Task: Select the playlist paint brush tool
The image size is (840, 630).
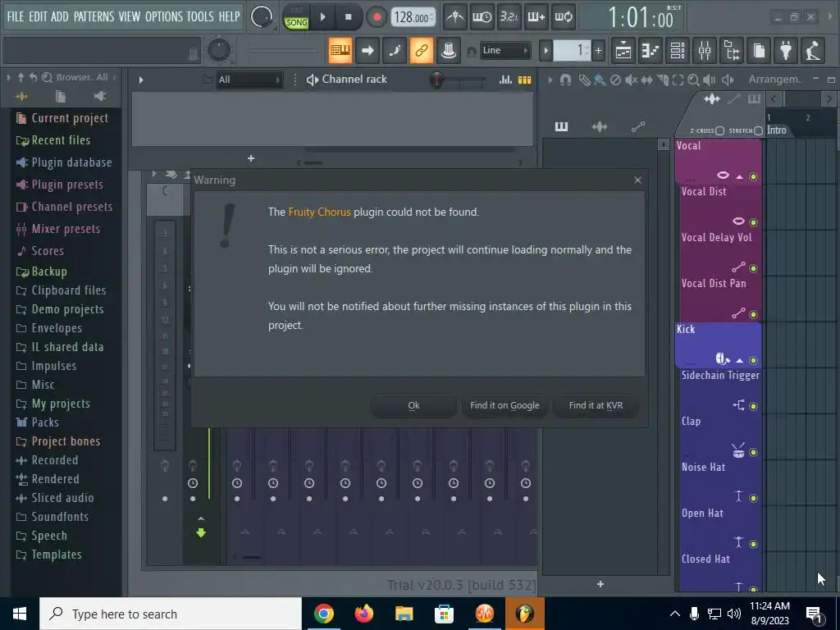Action: (x=600, y=80)
